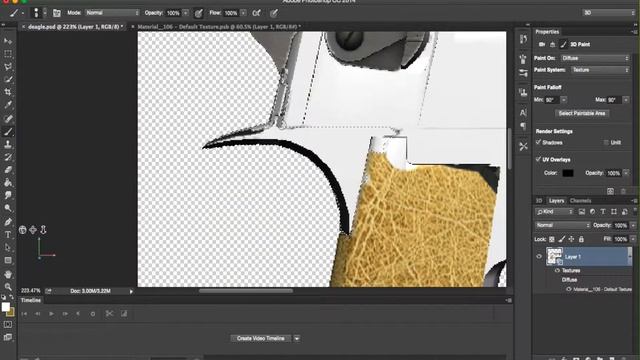
Task: Toggle lock image pixels
Action: [562, 239]
